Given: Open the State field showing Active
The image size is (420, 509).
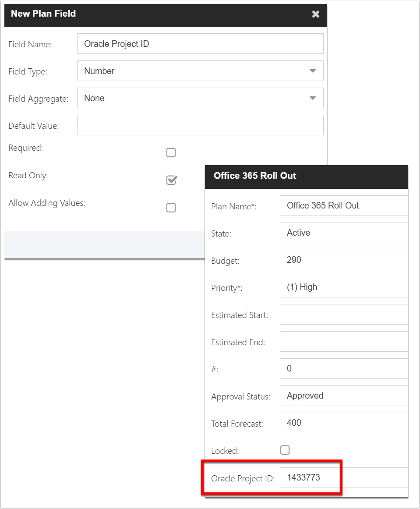Looking at the screenshot, I should [344, 233].
